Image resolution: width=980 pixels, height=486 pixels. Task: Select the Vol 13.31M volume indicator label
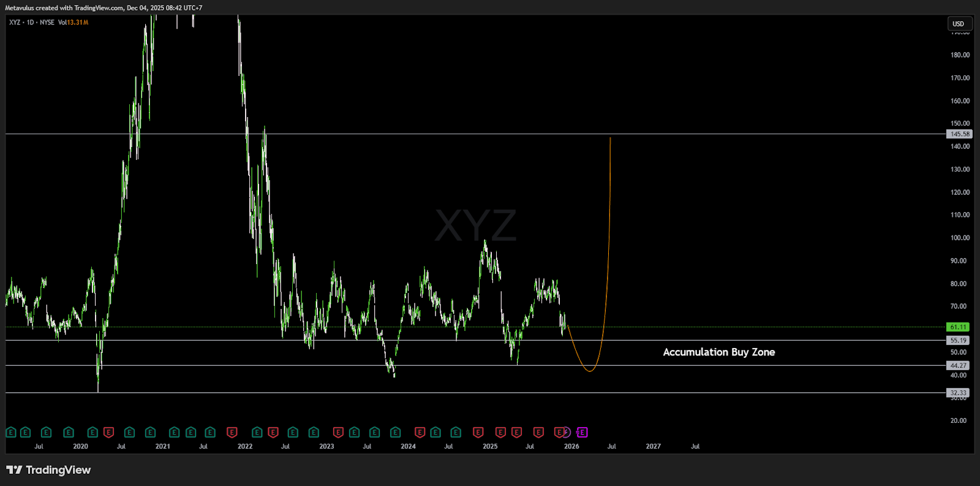73,23
